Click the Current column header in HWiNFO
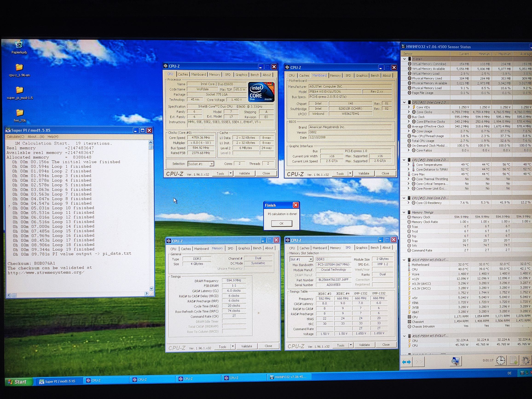Image resolution: width=532 pixels, height=399 pixels. point(461,54)
